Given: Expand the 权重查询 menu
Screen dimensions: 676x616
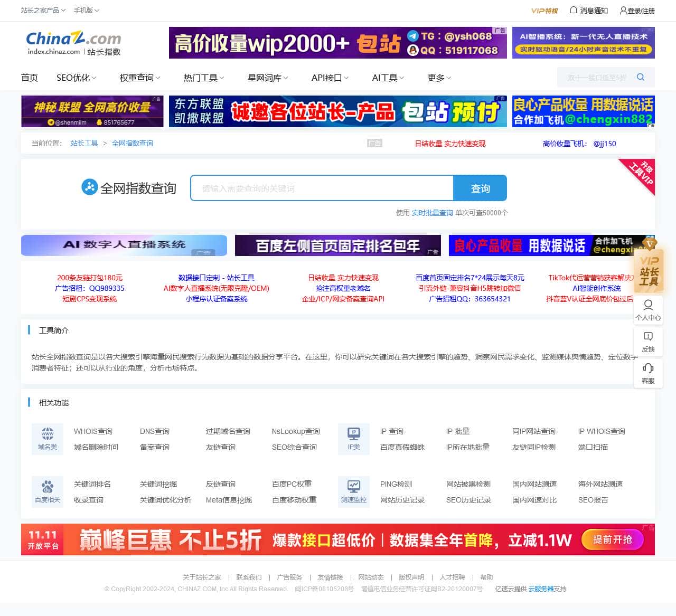Looking at the screenshot, I should click(x=140, y=78).
